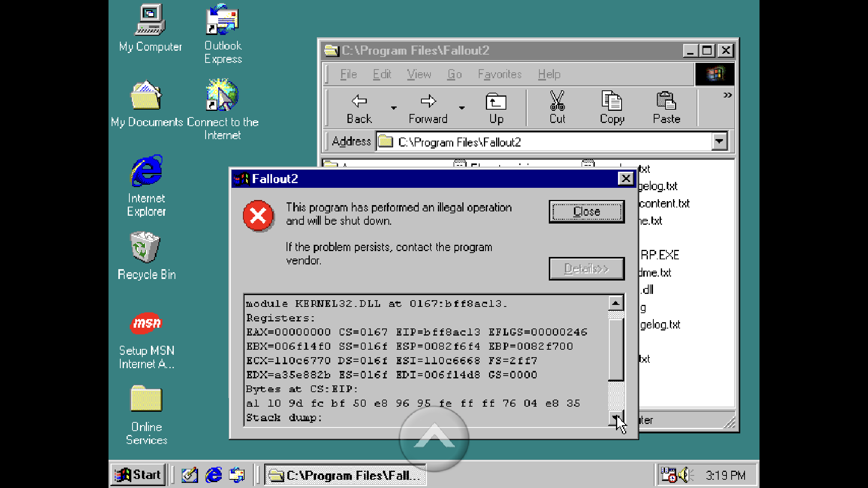Screen dimensions: 868x488
Task: Click Forward arrow in Explorer toolbar
Action: point(428,108)
